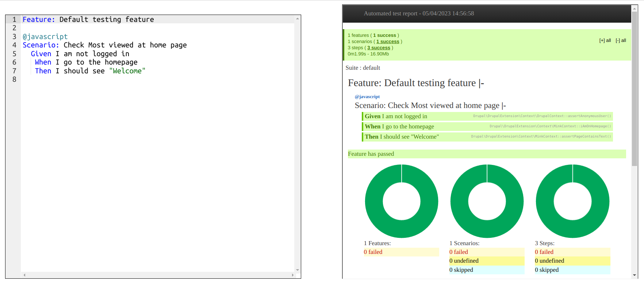
Task: Click the report panel scrollbar down arrow
Action: (635, 275)
